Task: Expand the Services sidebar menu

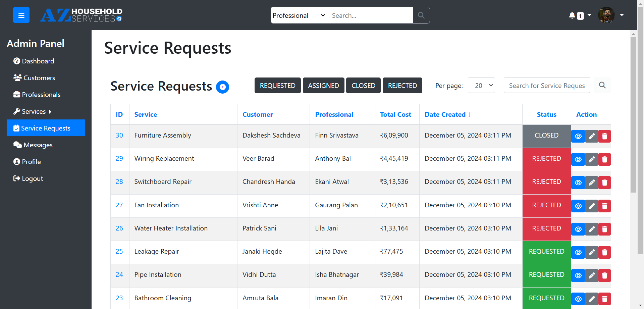Action: point(33,111)
